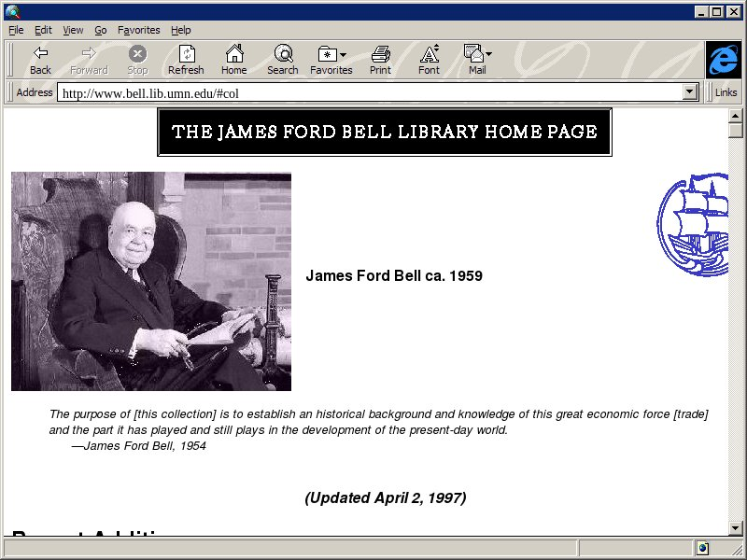Expand the Mail toolbar dropdown
Viewport: 747px width, 560px height.
(488, 55)
